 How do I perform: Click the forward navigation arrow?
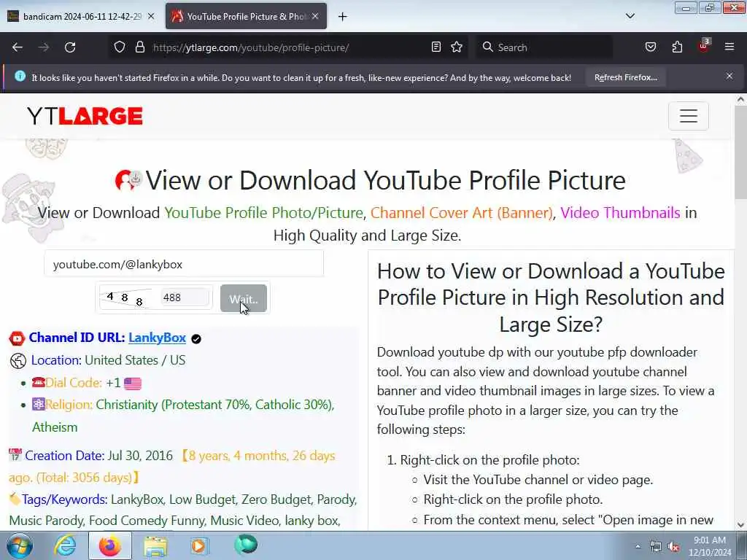coord(43,47)
